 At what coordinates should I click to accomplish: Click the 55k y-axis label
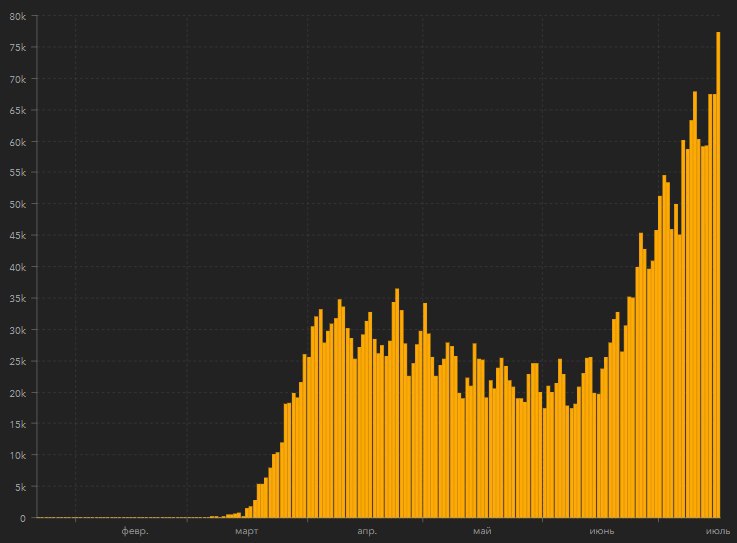(x=17, y=173)
